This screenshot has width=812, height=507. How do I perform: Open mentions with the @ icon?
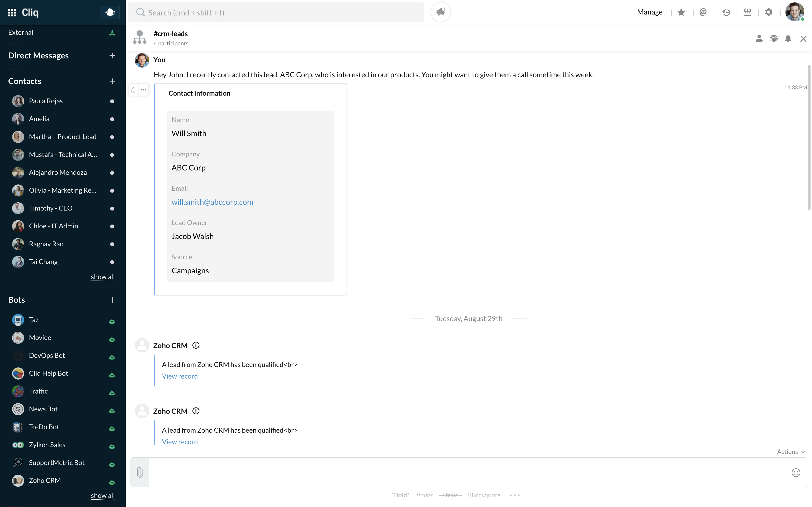coord(703,12)
